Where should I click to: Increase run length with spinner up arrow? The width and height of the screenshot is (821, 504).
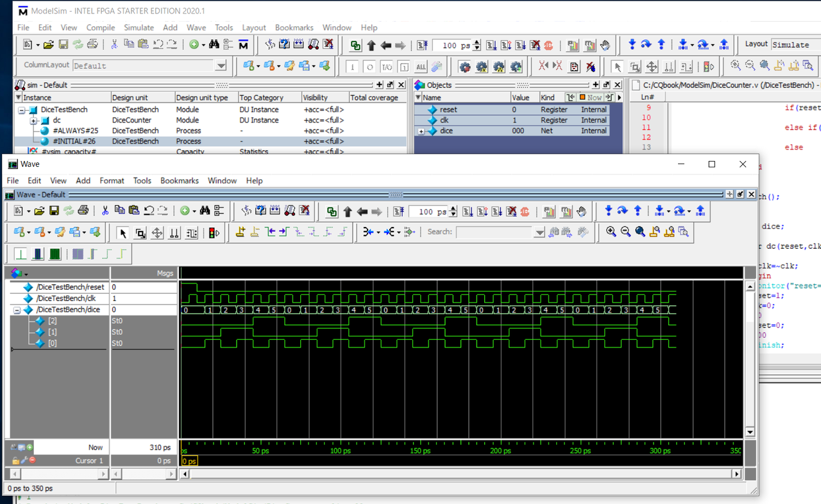point(454,208)
